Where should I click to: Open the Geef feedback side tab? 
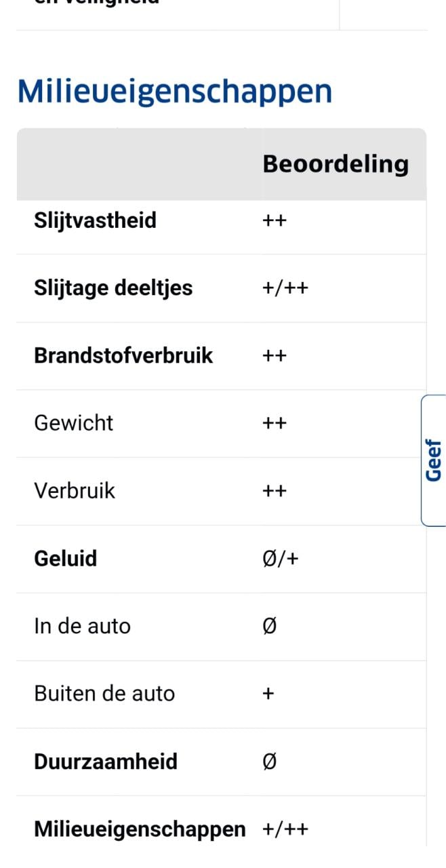434,458
